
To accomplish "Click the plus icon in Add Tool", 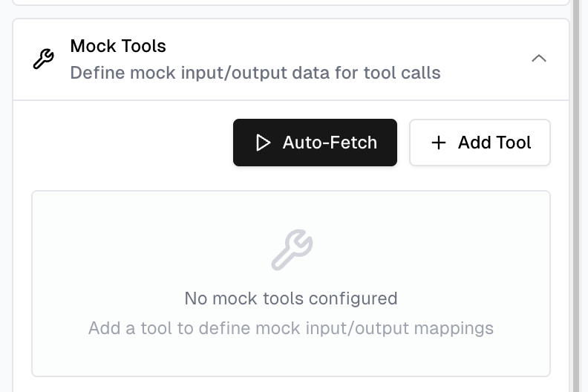I will 439,143.
